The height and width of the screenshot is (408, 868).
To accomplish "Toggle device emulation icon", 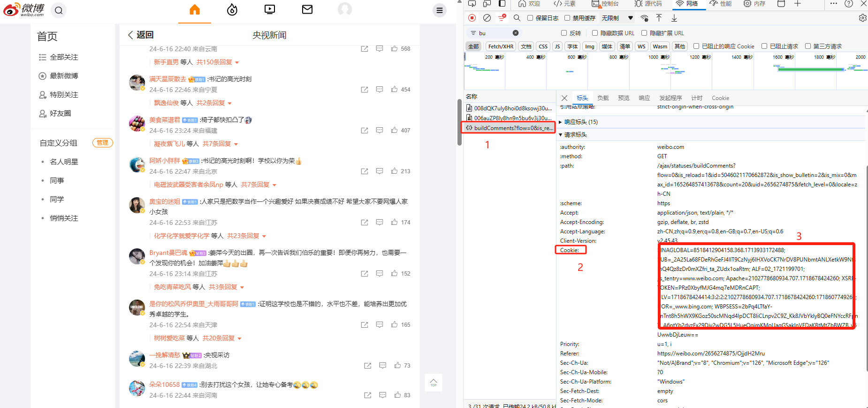I will point(487,4).
